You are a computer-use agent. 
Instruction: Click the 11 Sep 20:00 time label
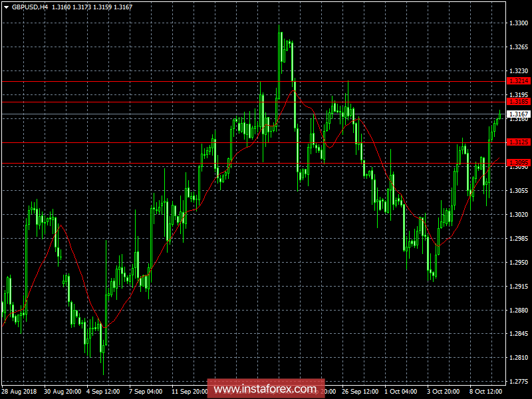point(190,392)
